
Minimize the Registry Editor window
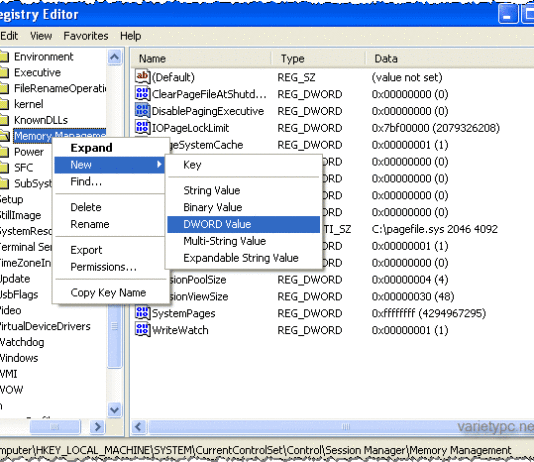tap(507, 14)
